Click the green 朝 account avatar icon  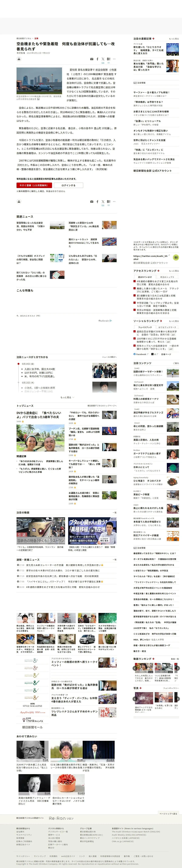176,257
